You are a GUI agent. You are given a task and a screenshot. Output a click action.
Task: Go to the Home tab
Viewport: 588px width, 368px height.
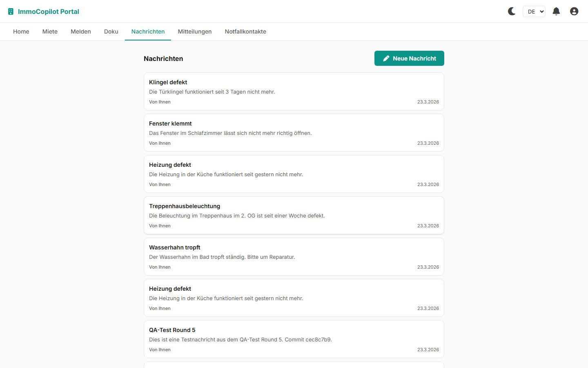(21, 31)
